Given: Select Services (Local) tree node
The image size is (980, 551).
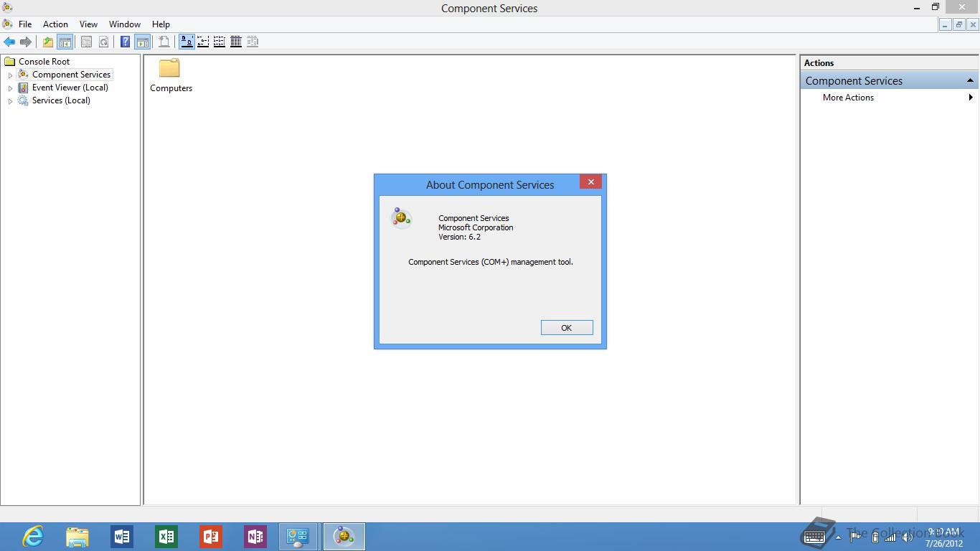Looking at the screenshot, I should tap(61, 100).
